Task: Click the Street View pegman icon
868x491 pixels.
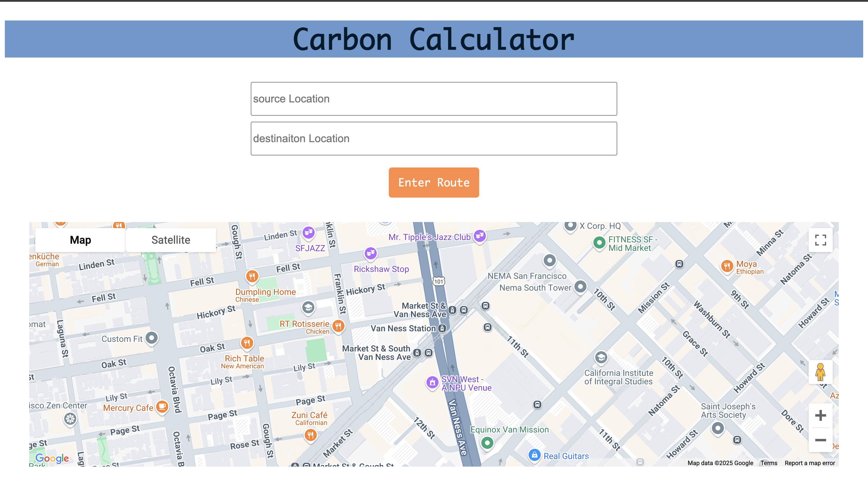Action: tap(820, 372)
